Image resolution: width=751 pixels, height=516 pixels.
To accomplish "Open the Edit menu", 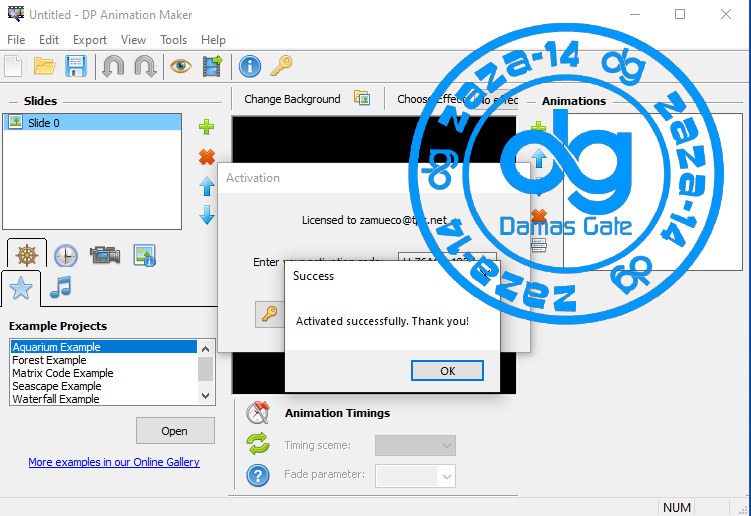I will coord(49,40).
